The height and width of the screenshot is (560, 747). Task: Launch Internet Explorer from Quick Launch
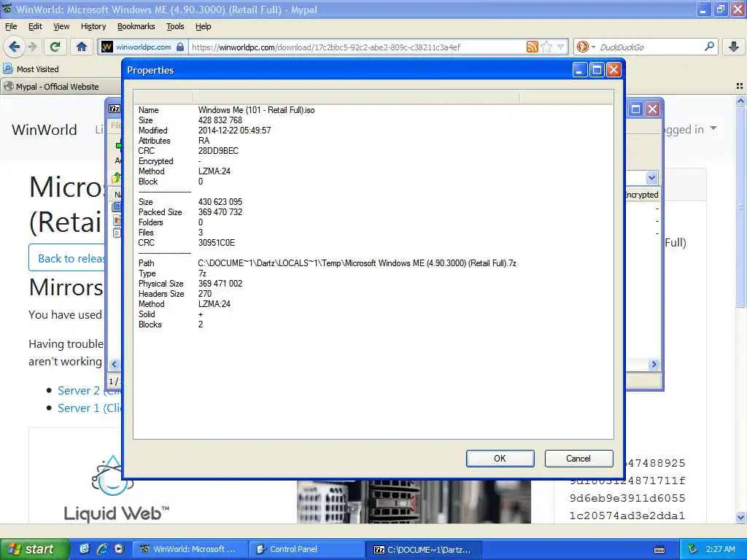tap(101, 549)
